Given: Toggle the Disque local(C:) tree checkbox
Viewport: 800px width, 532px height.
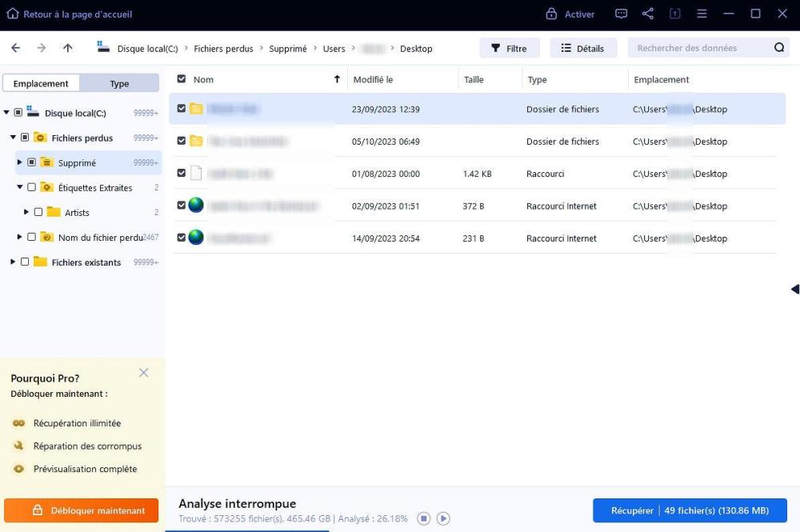Looking at the screenshot, I should 18,112.
